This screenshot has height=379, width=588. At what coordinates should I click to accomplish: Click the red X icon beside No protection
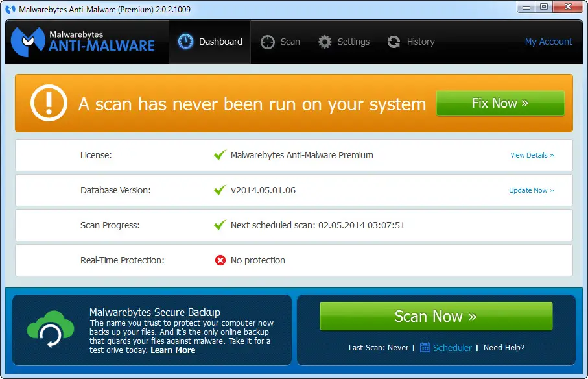[220, 260]
